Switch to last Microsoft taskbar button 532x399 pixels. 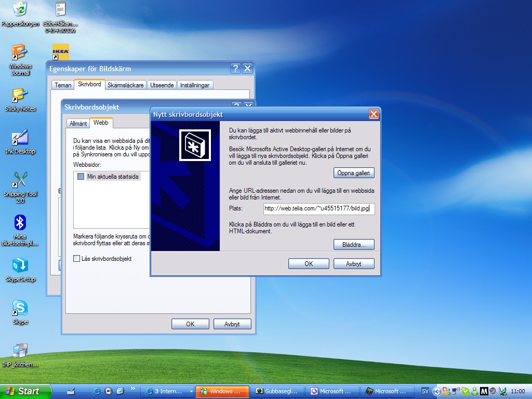388,391
